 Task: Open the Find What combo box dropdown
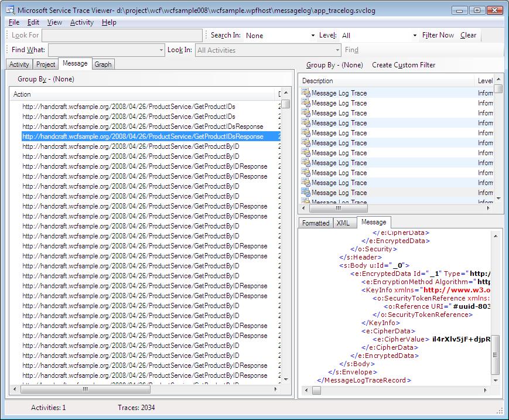tap(161, 50)
